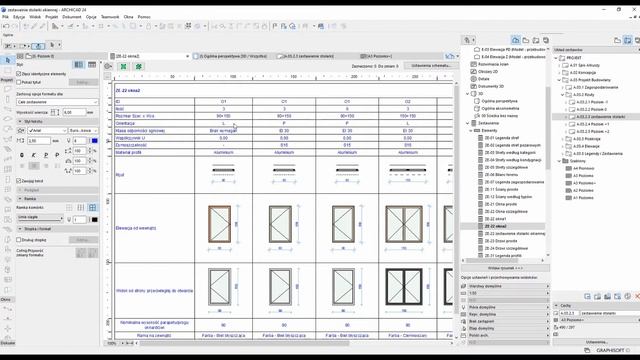This screenshot has width=640, height=360.
Task: Open the View Map folder icon in Navigator
Action: click(526, 40)
